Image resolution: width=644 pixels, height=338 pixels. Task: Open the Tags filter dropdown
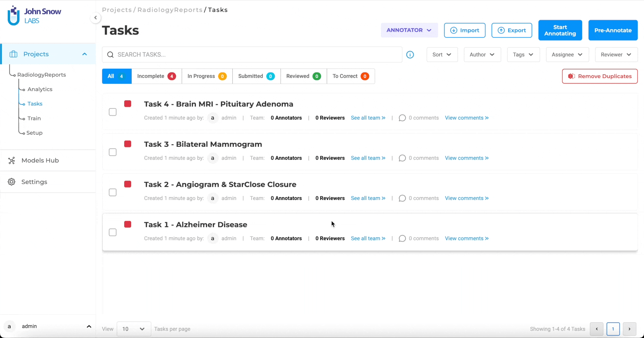click(523, 55)
